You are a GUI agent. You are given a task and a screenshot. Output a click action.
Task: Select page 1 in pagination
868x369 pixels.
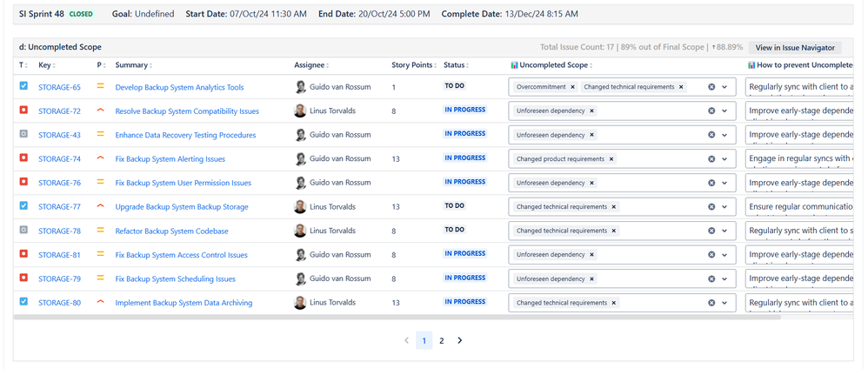424,340
